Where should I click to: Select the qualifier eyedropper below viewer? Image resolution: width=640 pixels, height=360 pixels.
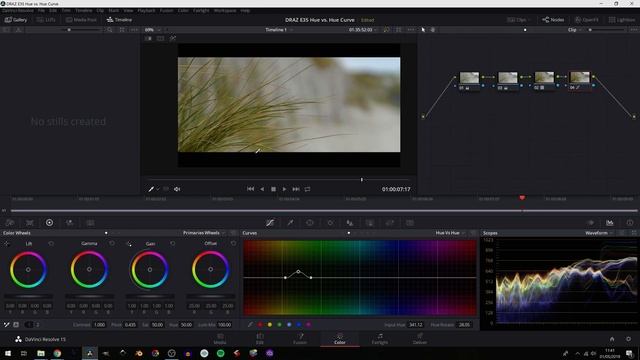coord(151,189)
